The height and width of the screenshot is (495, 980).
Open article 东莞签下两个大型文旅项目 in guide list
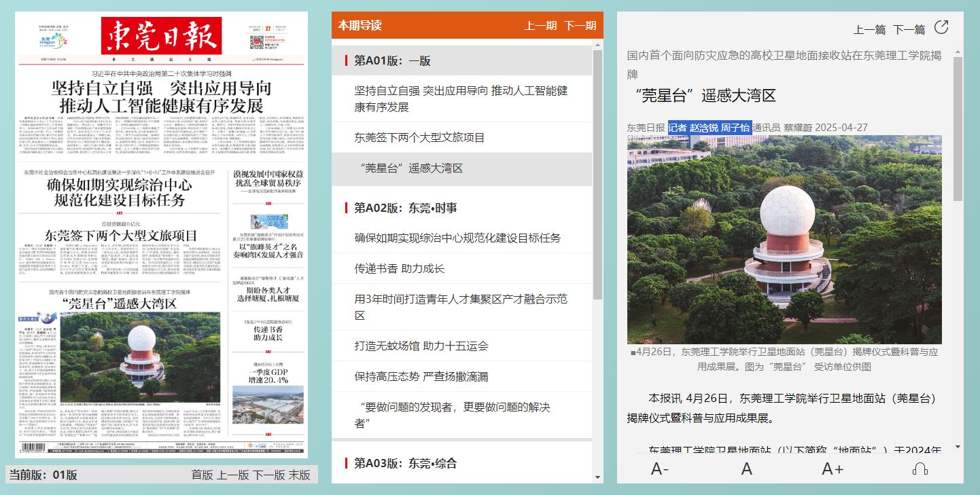[419, 138]
